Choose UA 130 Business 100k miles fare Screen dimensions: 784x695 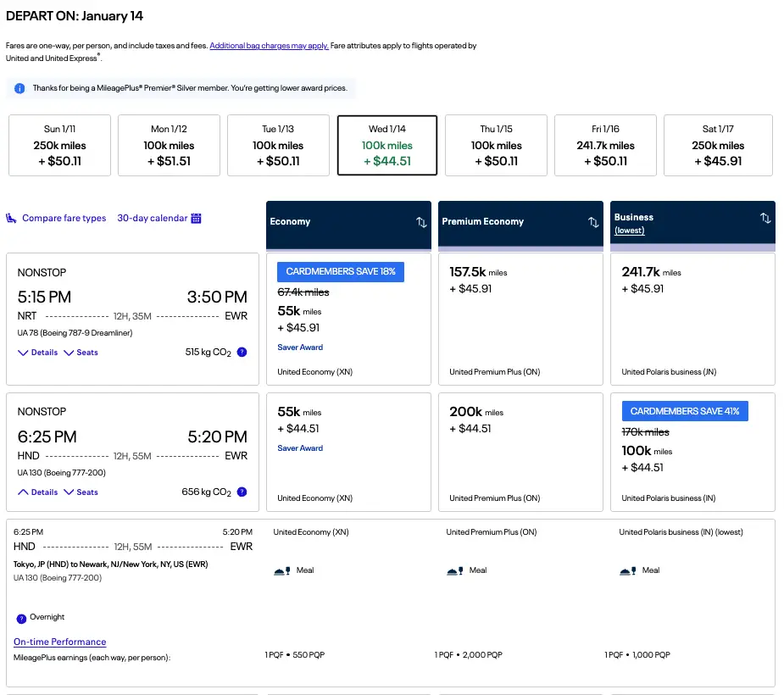click(692, 452)
